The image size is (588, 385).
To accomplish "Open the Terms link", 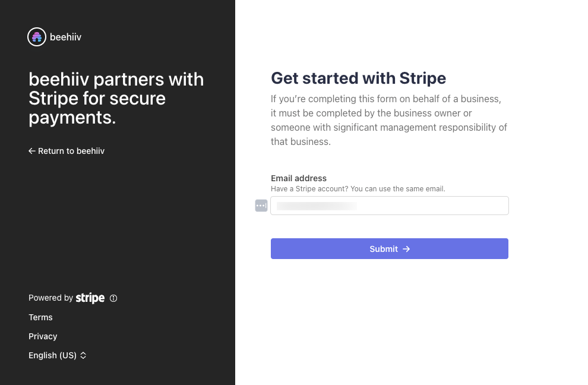I will pos(40,317).
